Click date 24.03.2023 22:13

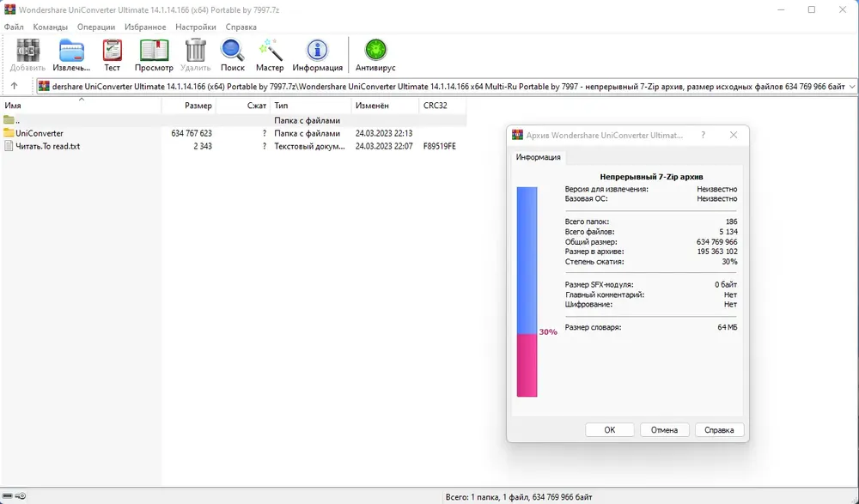point(384,133)
